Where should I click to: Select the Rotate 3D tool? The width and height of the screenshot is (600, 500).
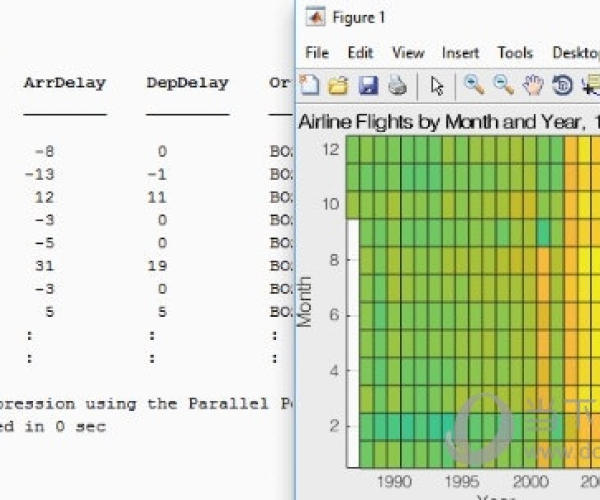[x=562, y=86]
